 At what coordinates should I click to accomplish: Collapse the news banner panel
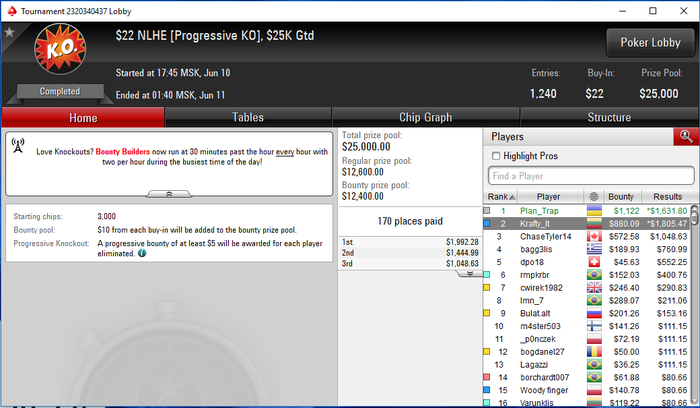pos(169,194)
